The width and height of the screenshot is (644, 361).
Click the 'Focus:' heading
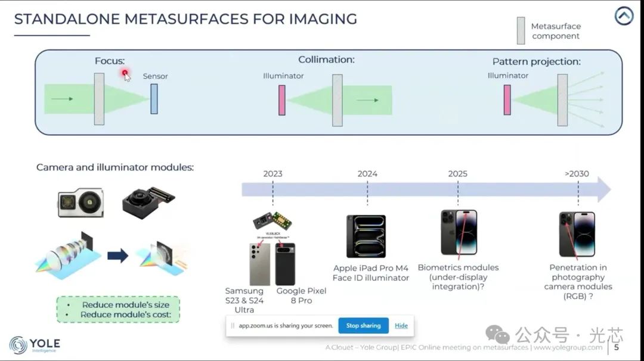[x=110, y=61]
